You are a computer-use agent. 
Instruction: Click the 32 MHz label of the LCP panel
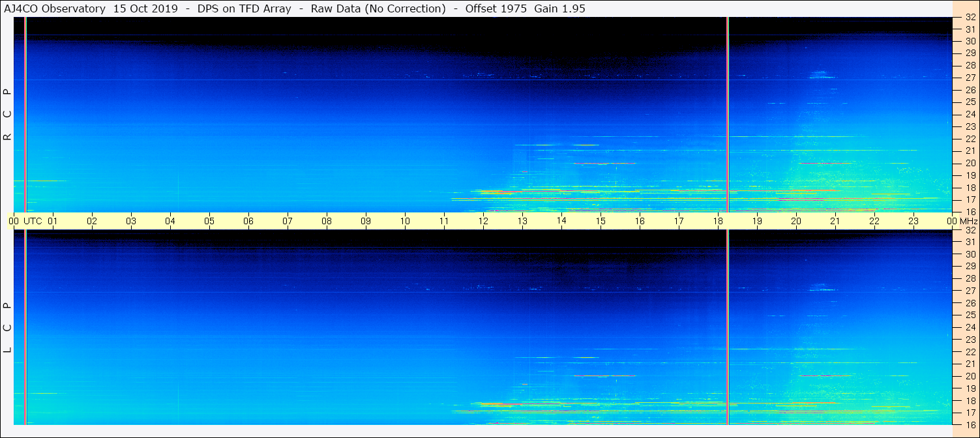(x=970, y=230)
